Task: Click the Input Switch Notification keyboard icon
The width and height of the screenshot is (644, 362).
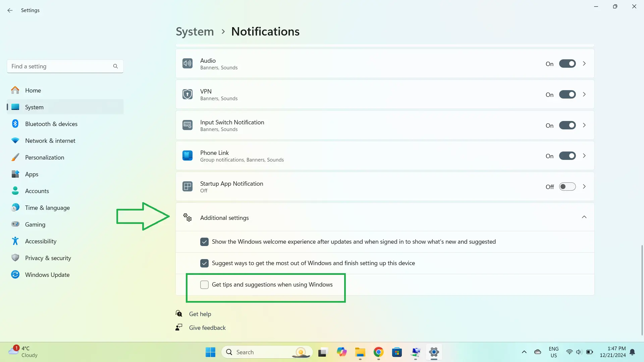Action: click(x=187, y=125)
